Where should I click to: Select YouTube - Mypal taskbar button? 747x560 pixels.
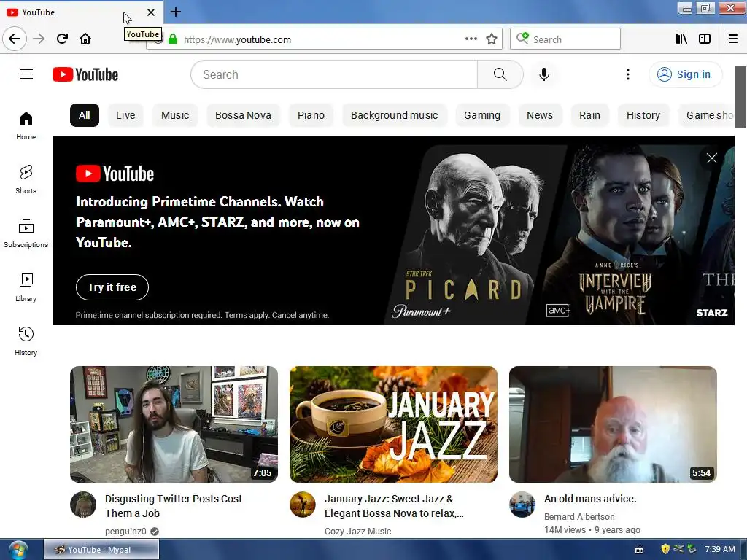[101, 550]
